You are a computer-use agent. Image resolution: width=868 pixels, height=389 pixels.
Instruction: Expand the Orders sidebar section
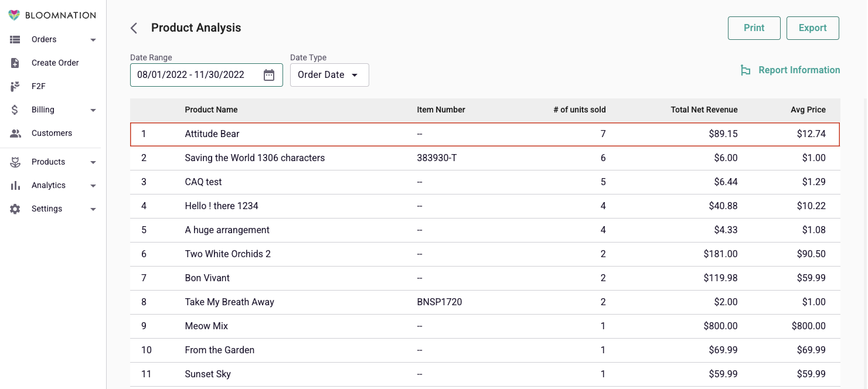click(93, 39)
